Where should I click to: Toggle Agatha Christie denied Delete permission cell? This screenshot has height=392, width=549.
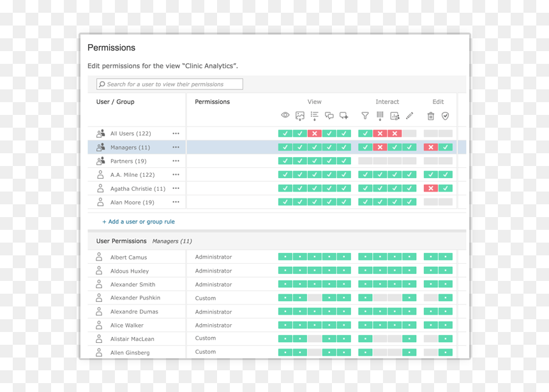pos(431,188)
